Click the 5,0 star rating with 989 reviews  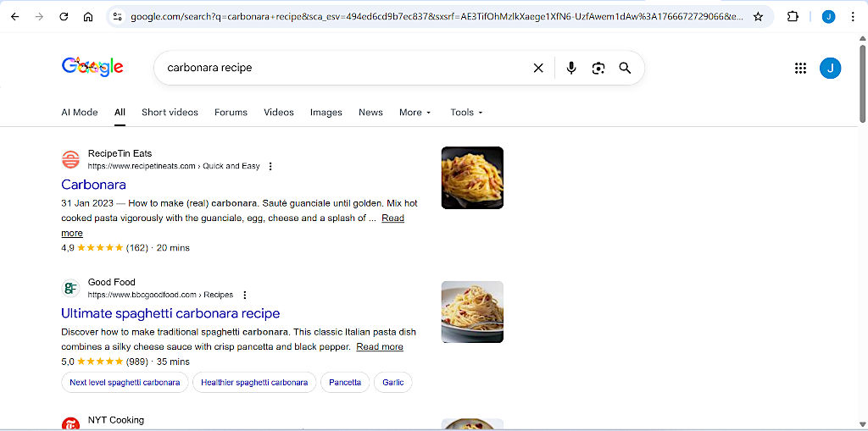[x=104, y=362]
